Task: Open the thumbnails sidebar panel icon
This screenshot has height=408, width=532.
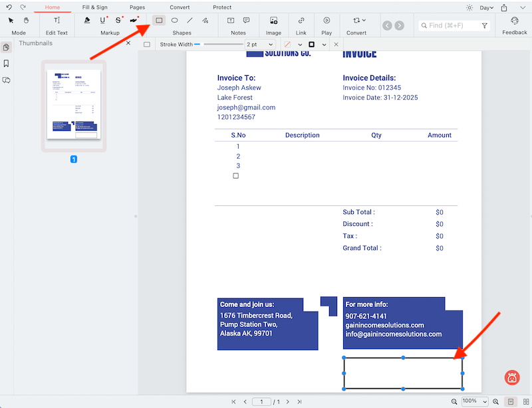Action: point(6,47)
